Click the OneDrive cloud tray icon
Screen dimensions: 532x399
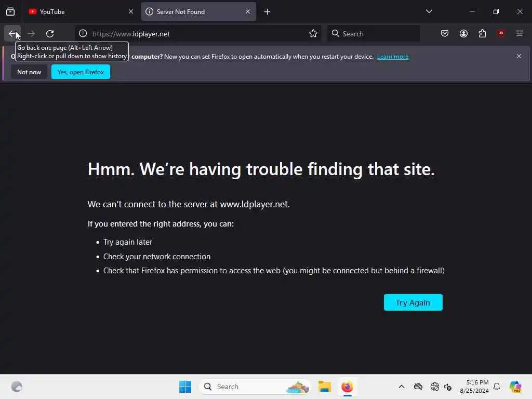pyautogui.click(x=418, y=387)
